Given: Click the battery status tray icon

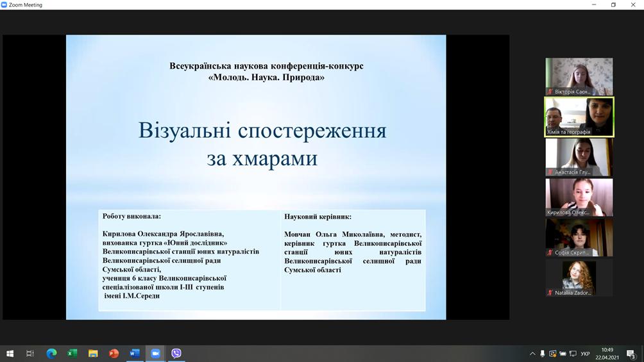Looking at the screenshot, I should 563,354.
